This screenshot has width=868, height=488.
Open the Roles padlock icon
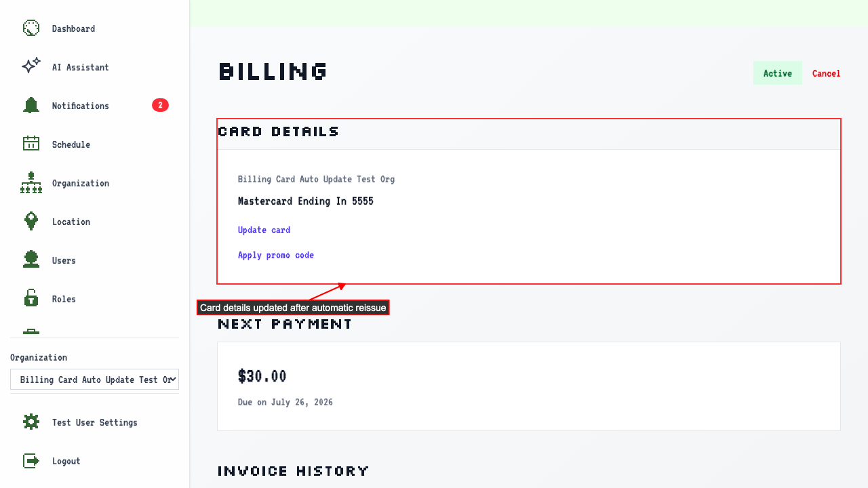click(x=31, y=299)
